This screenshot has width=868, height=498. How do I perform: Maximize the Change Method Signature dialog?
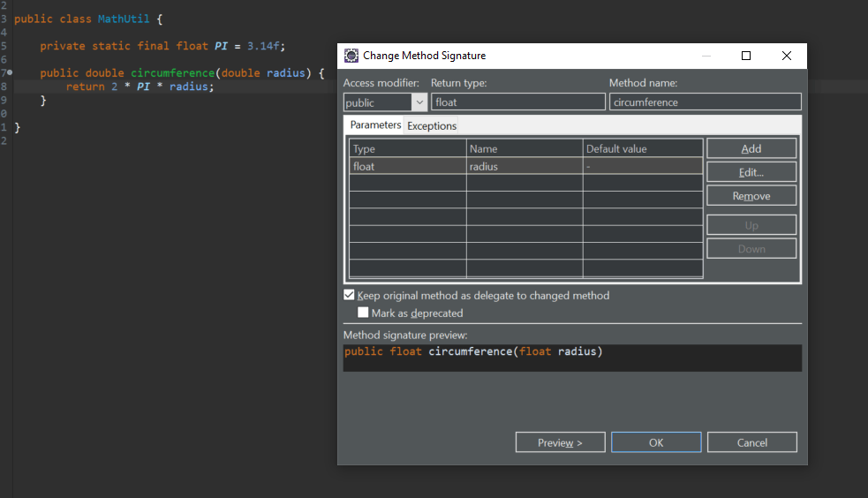[x=745, y=56]
